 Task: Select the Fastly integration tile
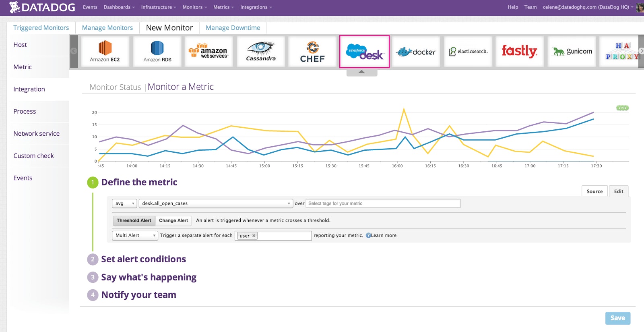point(519,52)
